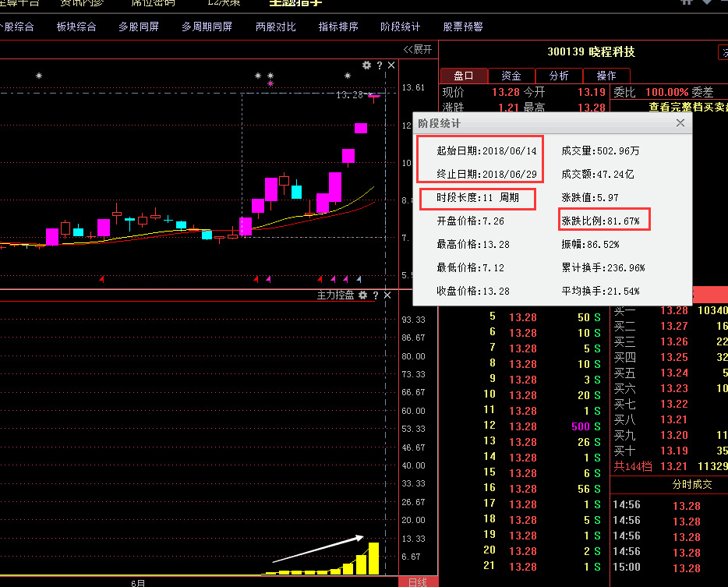728x587 pixels.
Task: Click the 今开 label in the quote panel
Action: click(x=535, y=92)
